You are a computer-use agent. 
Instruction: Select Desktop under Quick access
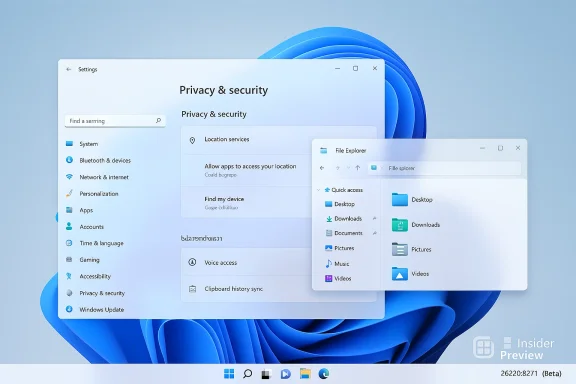pyautogui.click(x=340, y=204)
